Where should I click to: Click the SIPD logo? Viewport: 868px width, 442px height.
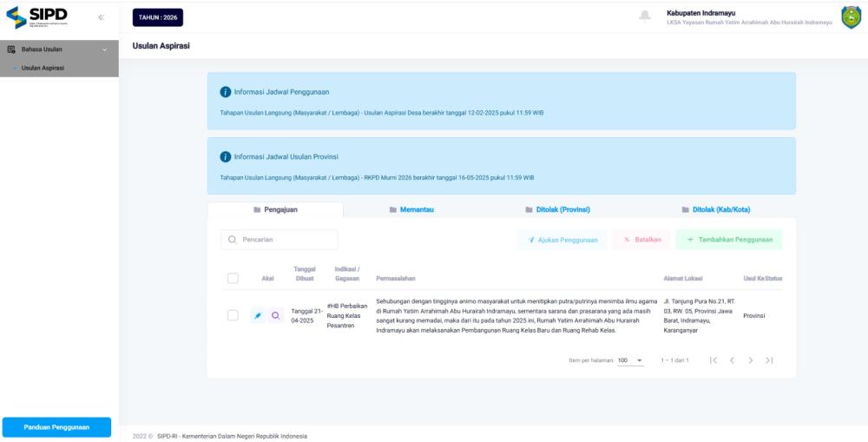pos(36,17)
